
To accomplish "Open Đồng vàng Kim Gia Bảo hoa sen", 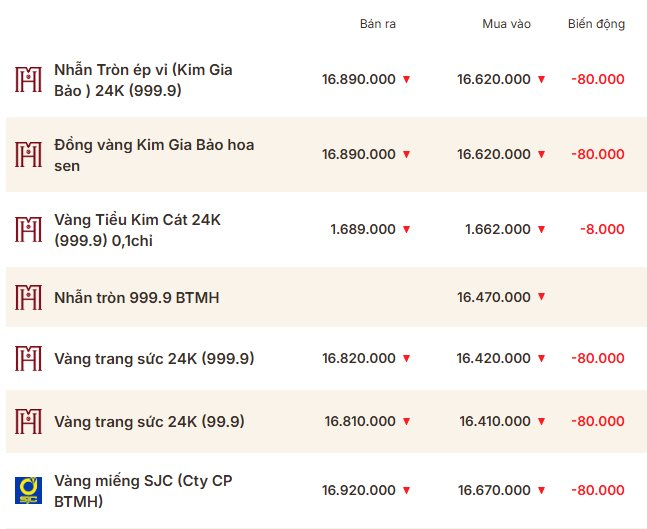I will [154, 155].
